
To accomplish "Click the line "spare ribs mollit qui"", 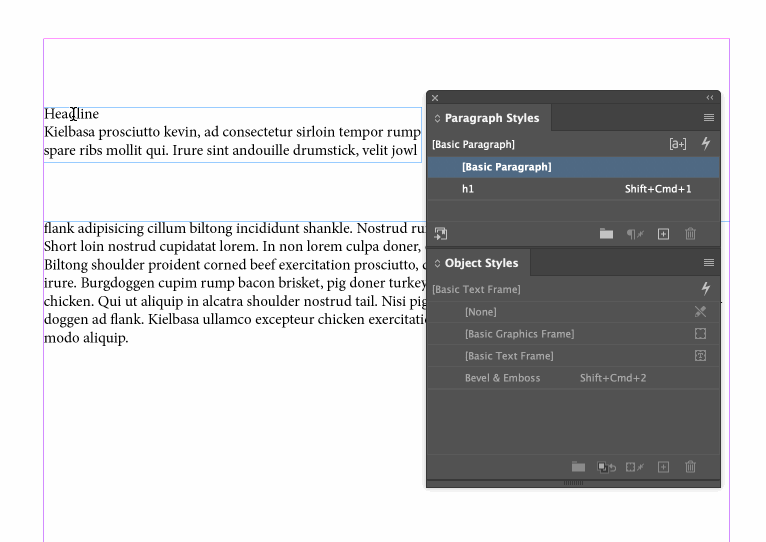I will coord(231,150).
